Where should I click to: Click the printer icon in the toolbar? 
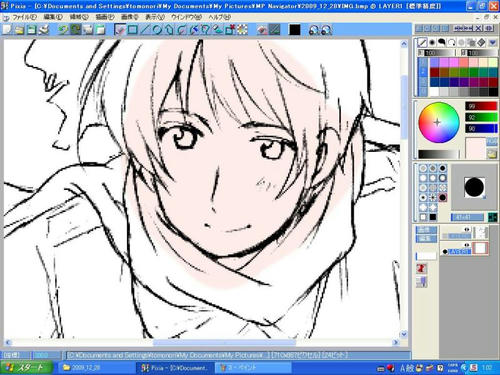click(x=44, y=30)
